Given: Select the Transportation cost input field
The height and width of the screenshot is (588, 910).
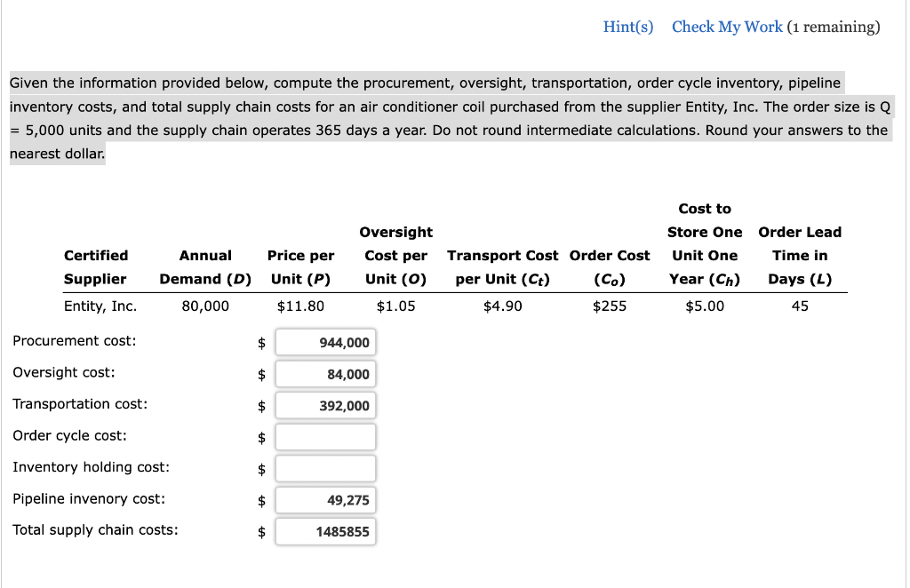Looking at the screenshot, I should point(325,405).
